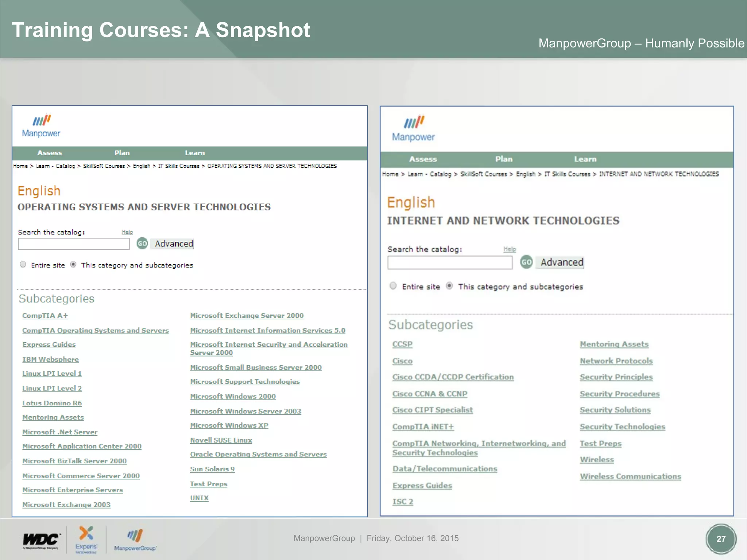Open the Security Principles link

[616, 377]
